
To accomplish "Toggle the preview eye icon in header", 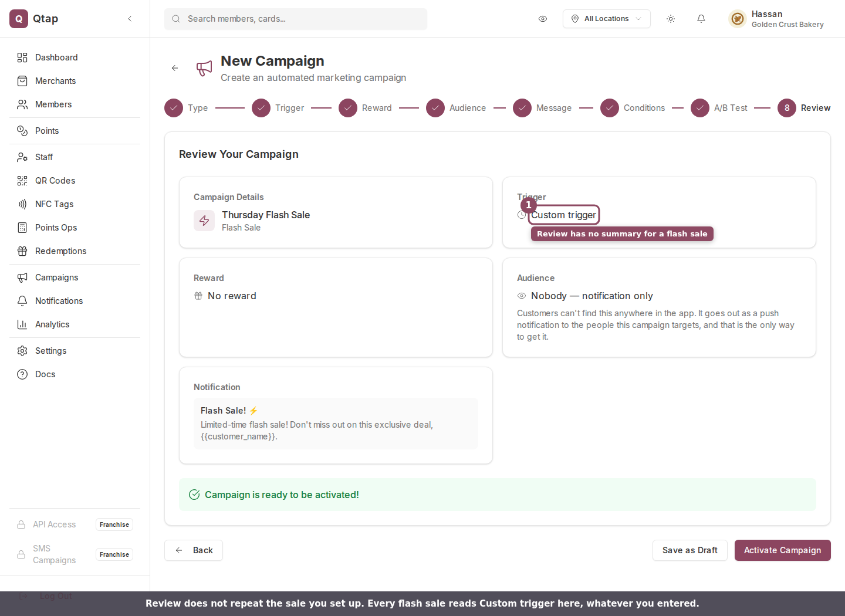I will [x=543, y=19].
